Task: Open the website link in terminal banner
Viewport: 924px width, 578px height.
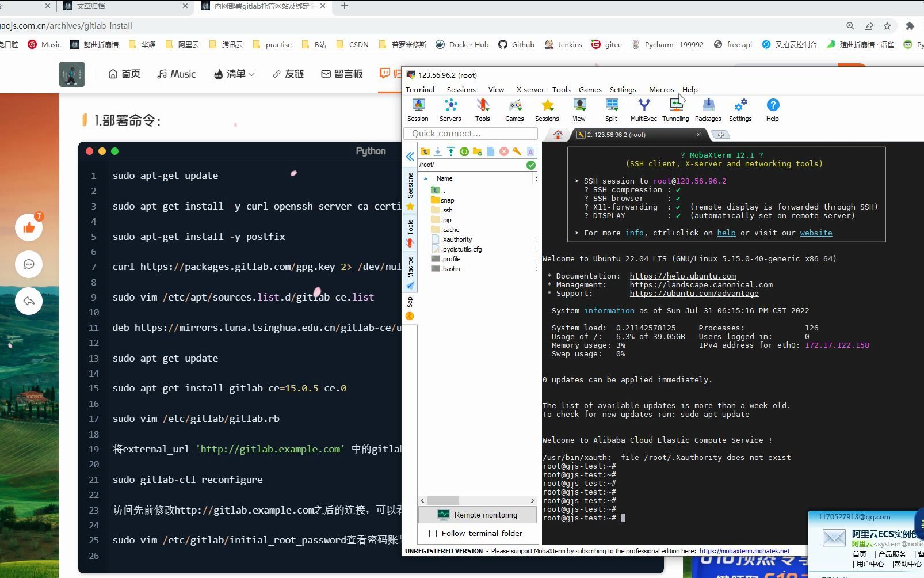Action: [816, 233]
